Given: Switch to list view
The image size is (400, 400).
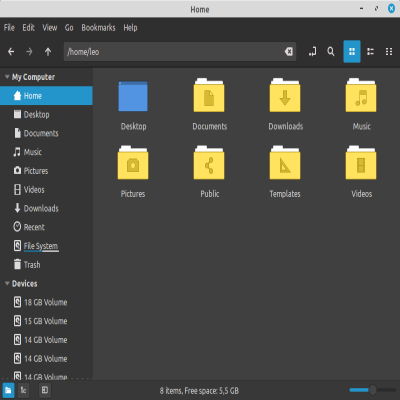Looking at the screenshot, I should pyautogui.click(x=370, y=52).
